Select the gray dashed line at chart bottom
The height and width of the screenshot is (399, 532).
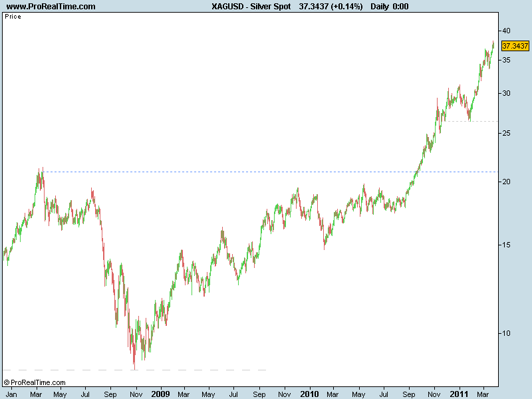click(135, 370)
